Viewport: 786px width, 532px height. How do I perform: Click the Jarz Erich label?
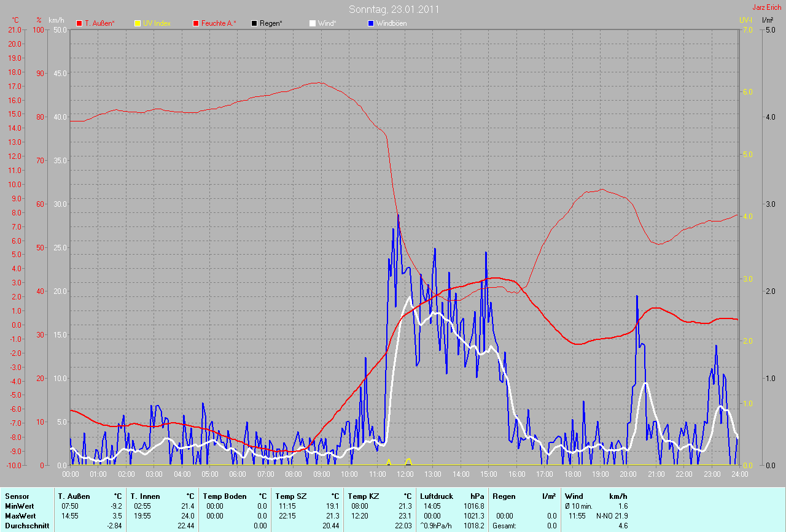coord(766,7)
